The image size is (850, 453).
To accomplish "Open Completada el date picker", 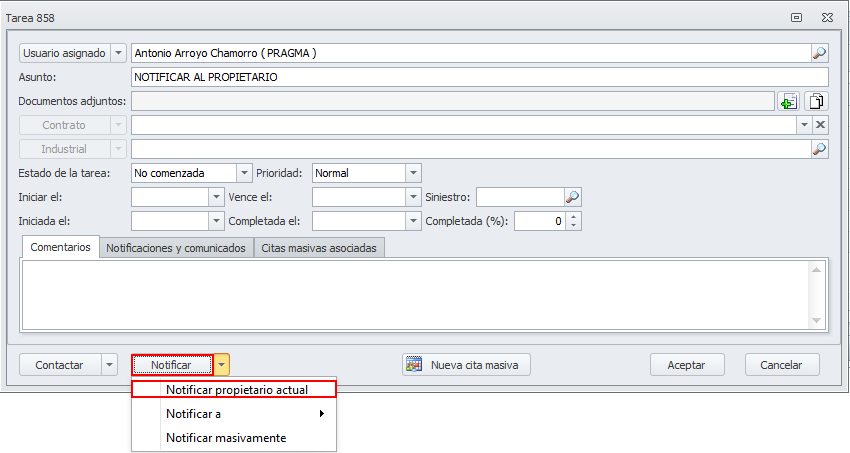I will click(x=413, y=221).
